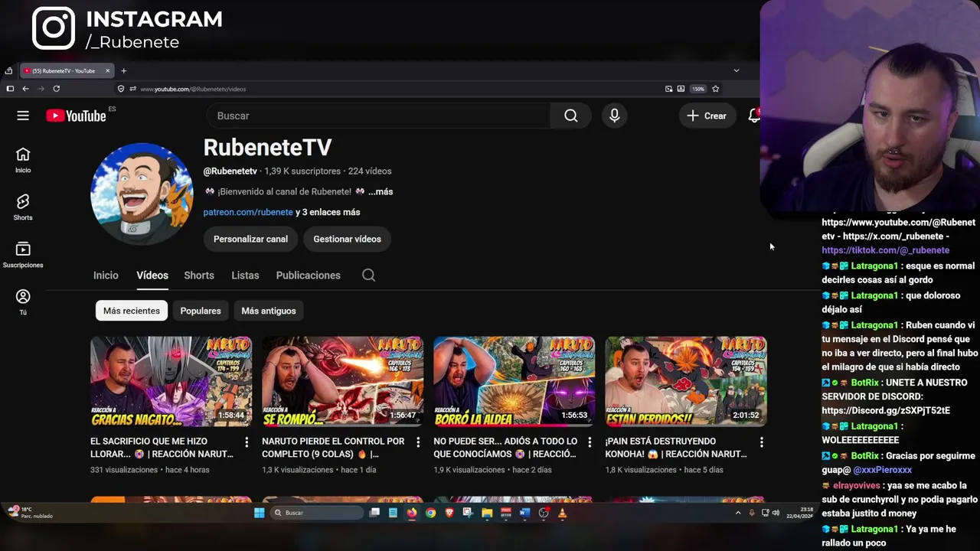
Task: Switch to the Shorts channel tab
Action: [199, 275]
